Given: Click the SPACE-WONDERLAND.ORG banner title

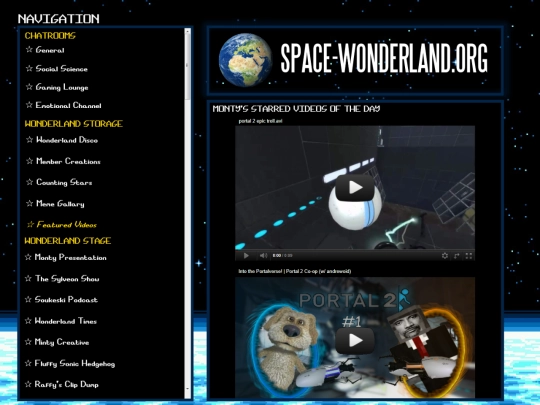Looking at the screenshot, I should pyautogui.click(x=384, y=58).
